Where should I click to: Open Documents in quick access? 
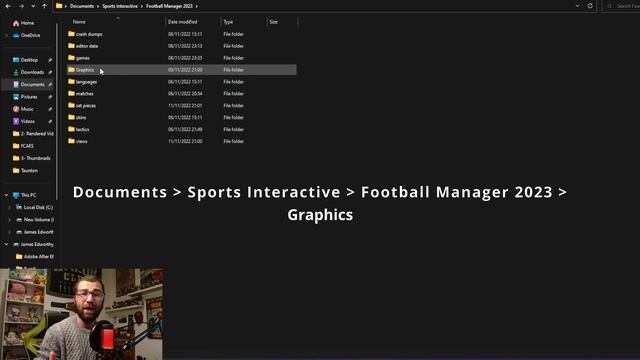[29, 84]
